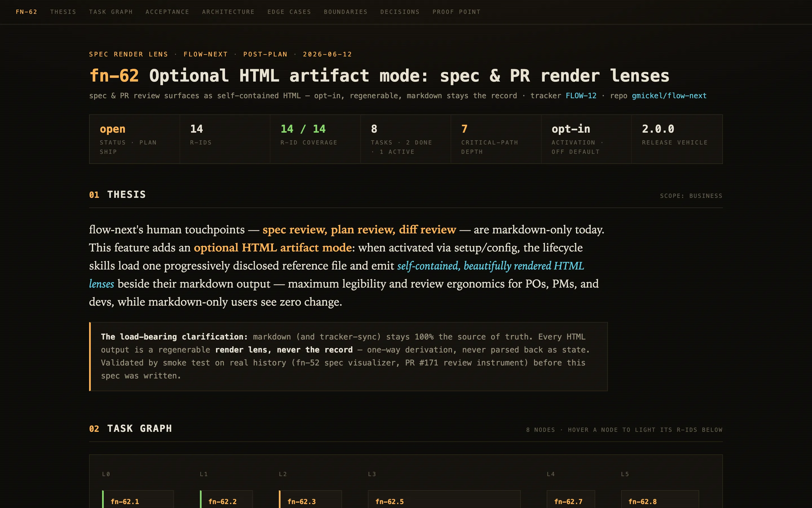Screen dimensions: 812x508
Task: Click the '01 THESIS' section heading
Action: [118, 194]
